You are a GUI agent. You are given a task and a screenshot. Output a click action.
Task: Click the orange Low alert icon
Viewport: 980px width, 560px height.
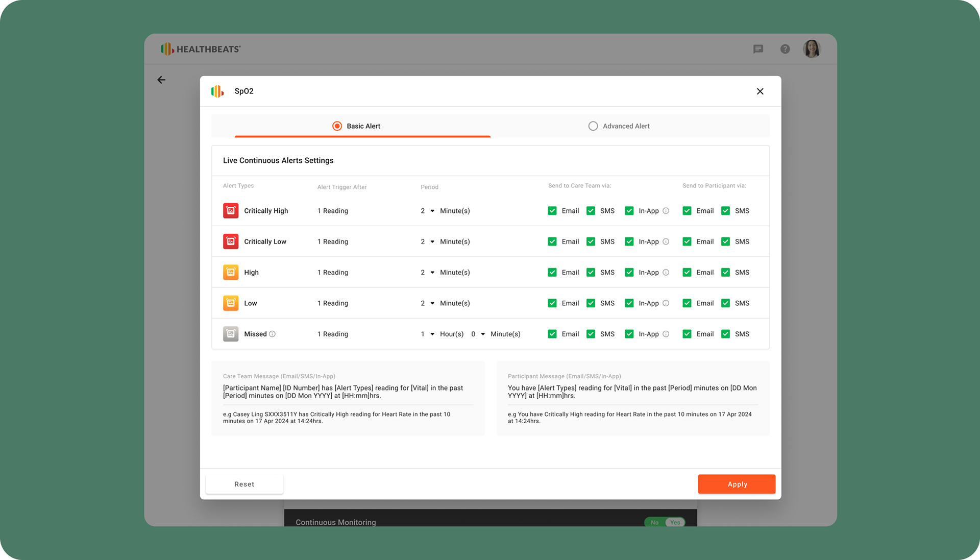[x=231, y=303]
